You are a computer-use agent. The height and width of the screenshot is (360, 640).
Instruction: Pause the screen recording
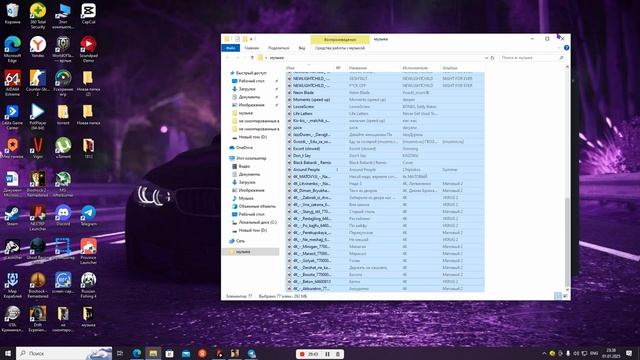[x=327, y=354]
